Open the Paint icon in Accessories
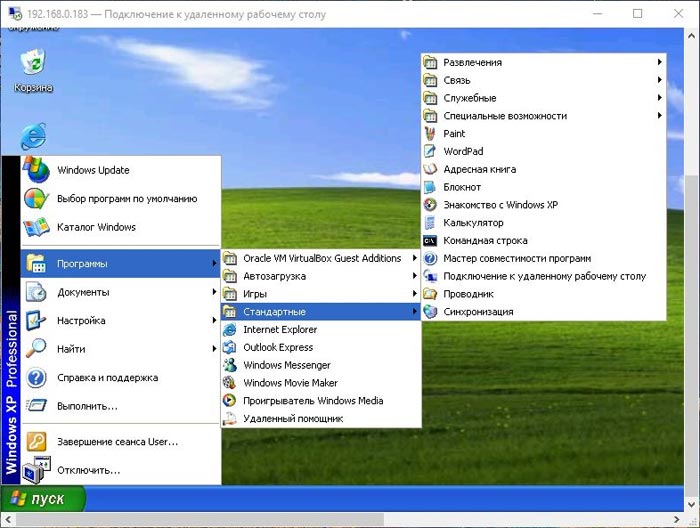Viewport: 700px width, 528px height. point(430,133)
